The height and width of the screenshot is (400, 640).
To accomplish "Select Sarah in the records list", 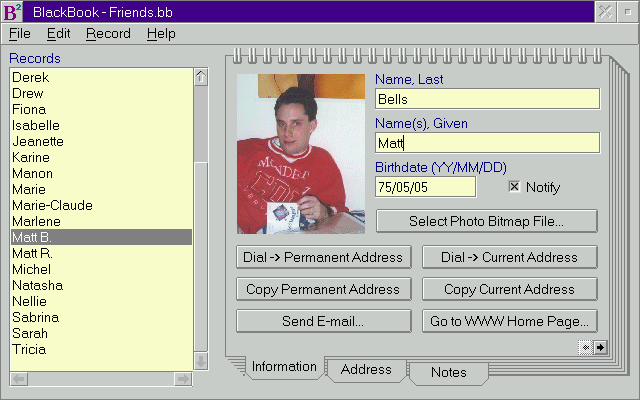I will (101, 333).
